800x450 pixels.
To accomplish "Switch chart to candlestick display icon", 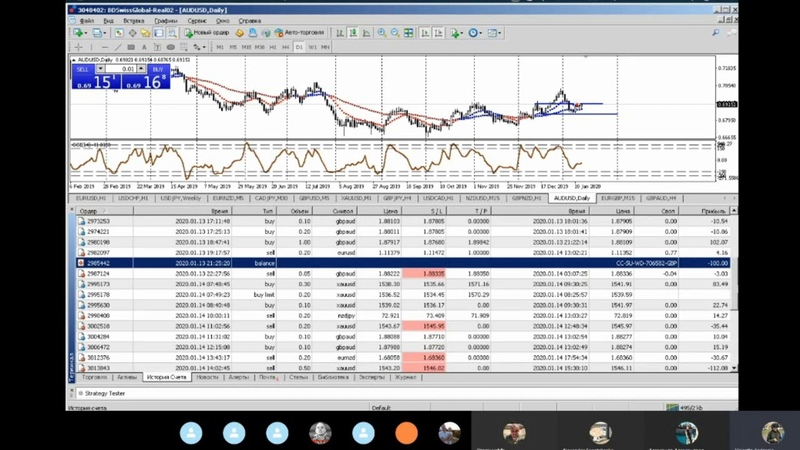I will 352,33.
